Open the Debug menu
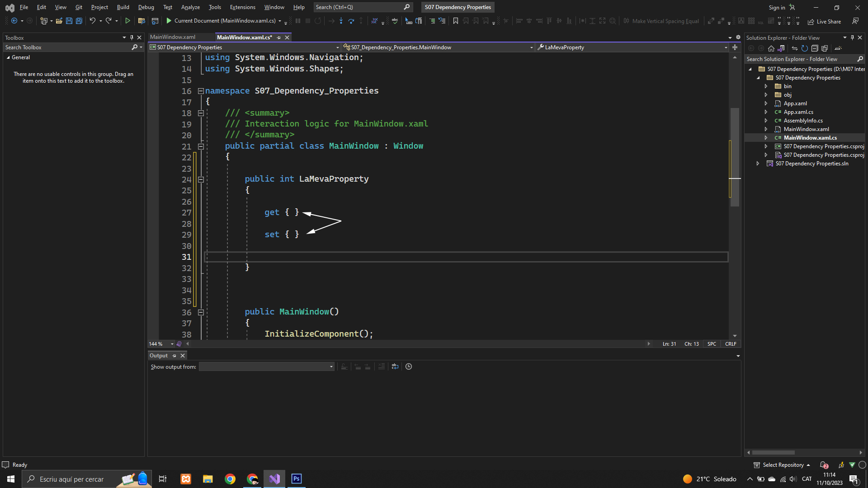This screenshot has width=868, height=488. tap(146, 7)
